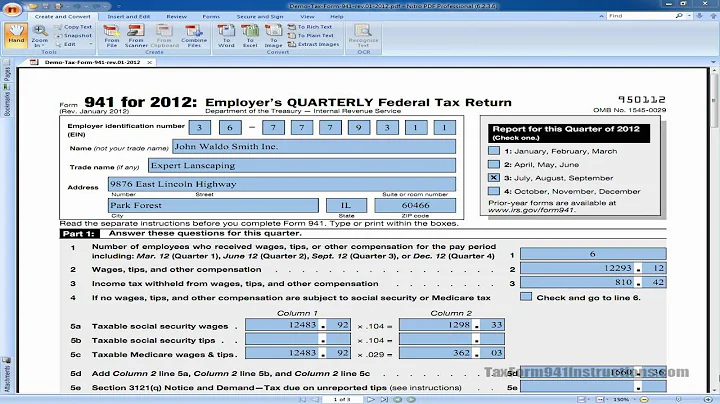
Task: Click the ZIP code field 60466
Action: (x=415, y=205)
